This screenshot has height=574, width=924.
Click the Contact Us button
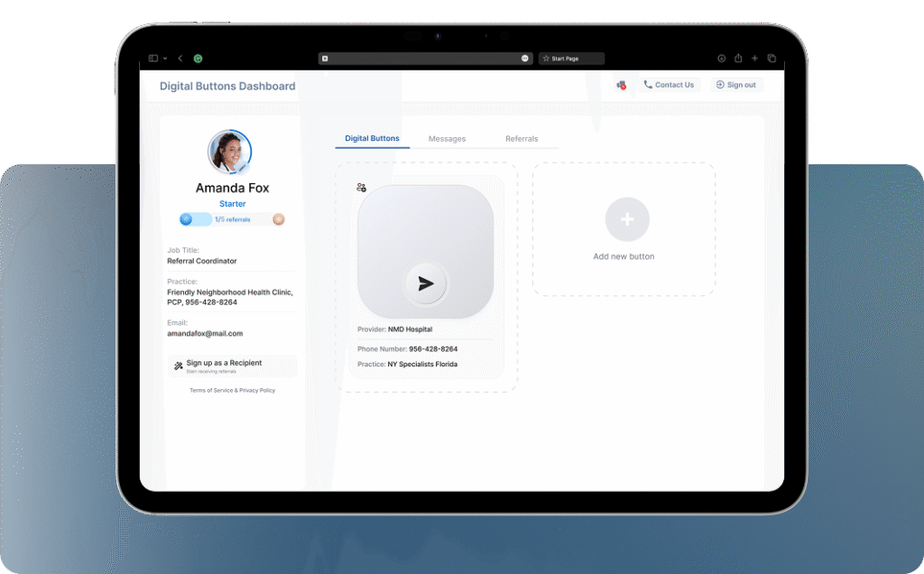(669, 85)
